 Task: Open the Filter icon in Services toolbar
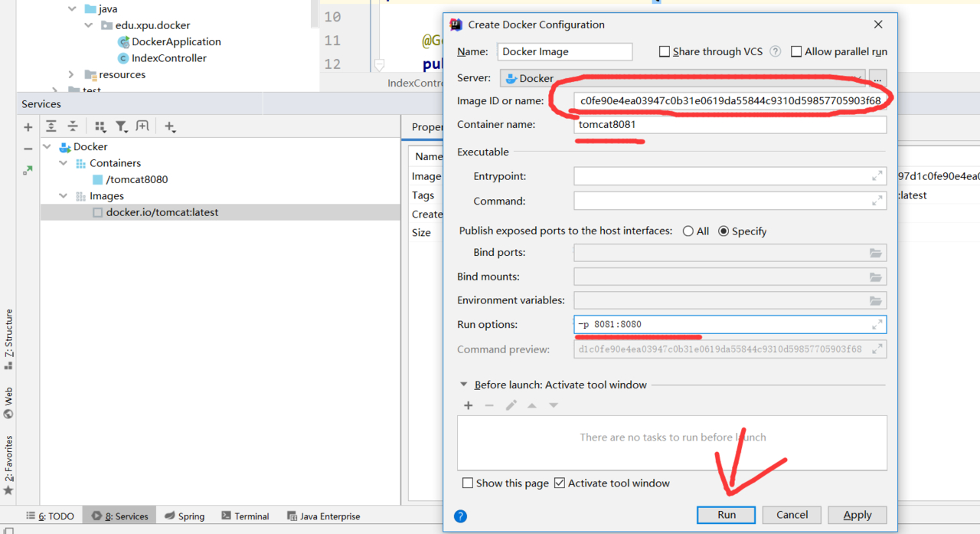(121, 126)
